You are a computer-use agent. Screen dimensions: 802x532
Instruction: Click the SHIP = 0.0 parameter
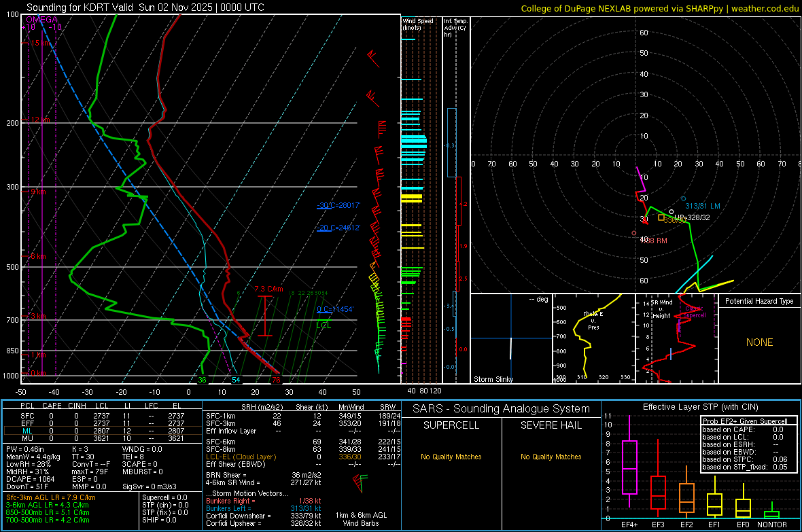pos(159,520)
